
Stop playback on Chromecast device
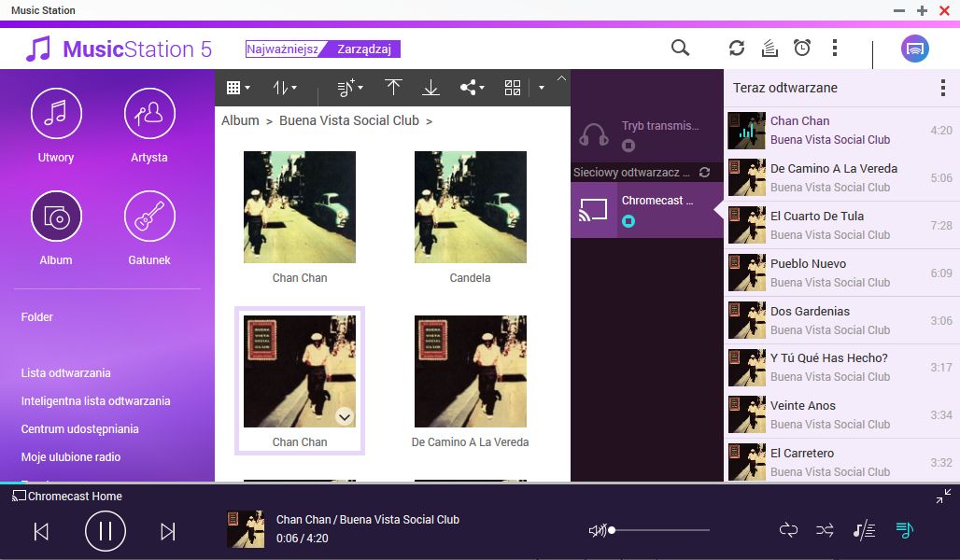tap(628, 221)
